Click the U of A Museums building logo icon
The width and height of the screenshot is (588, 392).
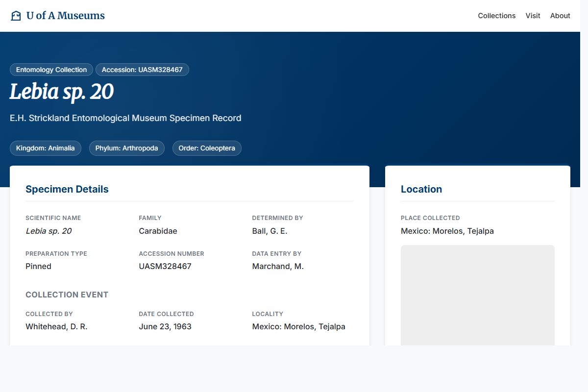pos(16,15)
